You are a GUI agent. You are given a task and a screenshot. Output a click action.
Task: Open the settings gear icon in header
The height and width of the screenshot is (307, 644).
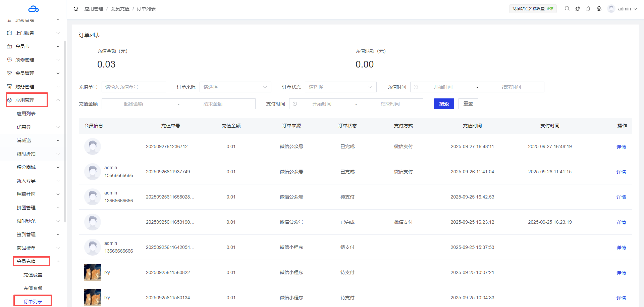(x=599, y=9)
